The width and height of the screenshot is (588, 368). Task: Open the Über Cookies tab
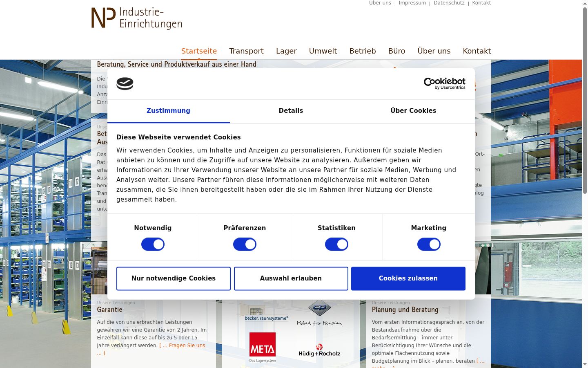413,111
